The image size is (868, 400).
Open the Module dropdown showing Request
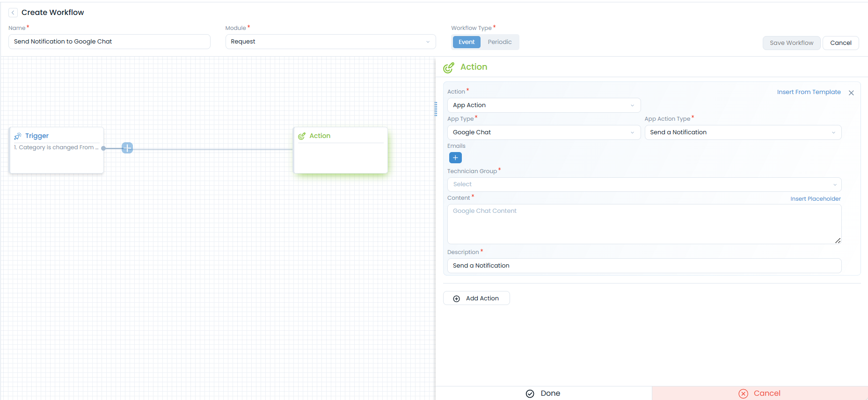[x=330, y=42]
